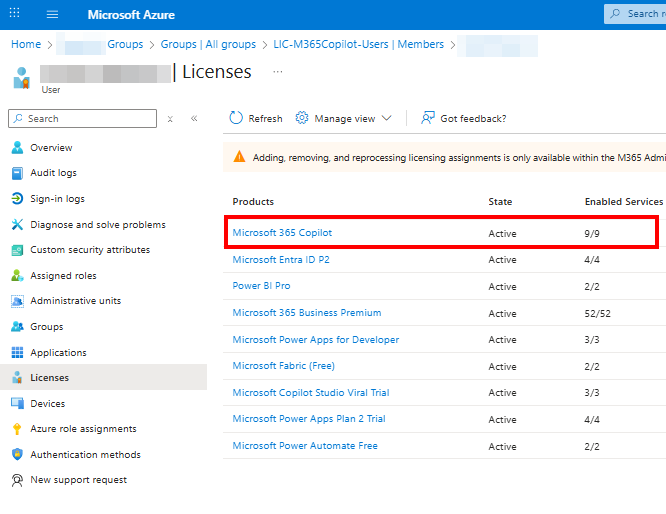Screen dimensions: 666x514
Task: Click the Assigned roles person icon
Action: pos(17,275)
